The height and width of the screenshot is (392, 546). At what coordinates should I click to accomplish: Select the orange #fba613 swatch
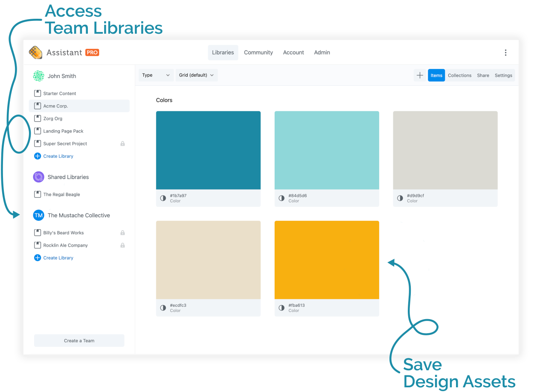(327, 260)
